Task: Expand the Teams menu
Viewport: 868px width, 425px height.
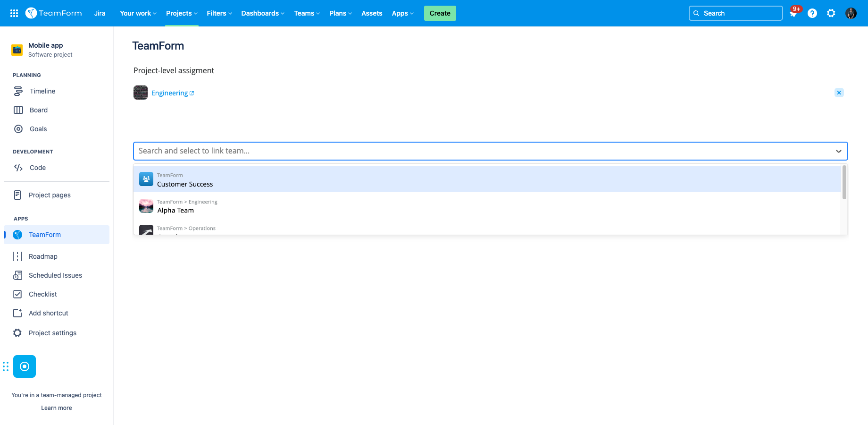Action: 307,13
